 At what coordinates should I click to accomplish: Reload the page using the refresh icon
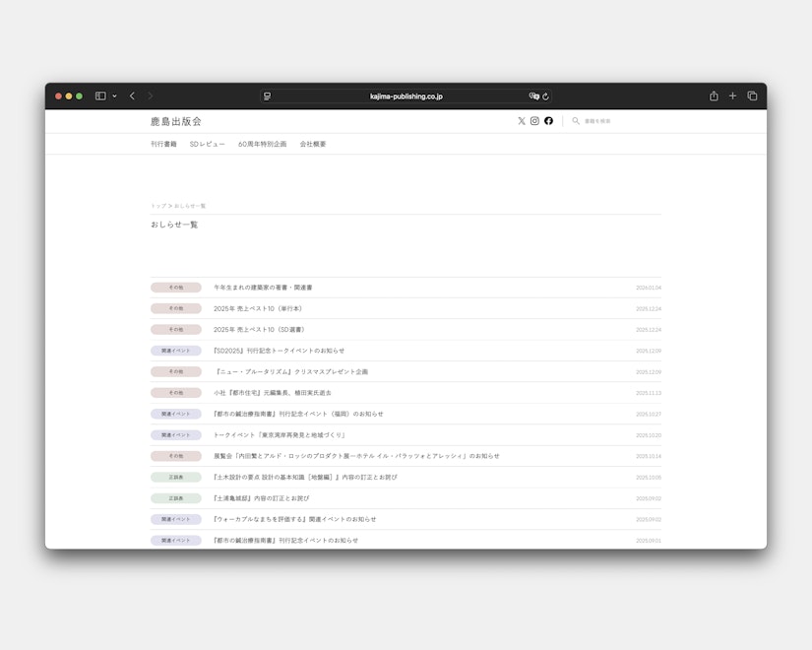548,96
